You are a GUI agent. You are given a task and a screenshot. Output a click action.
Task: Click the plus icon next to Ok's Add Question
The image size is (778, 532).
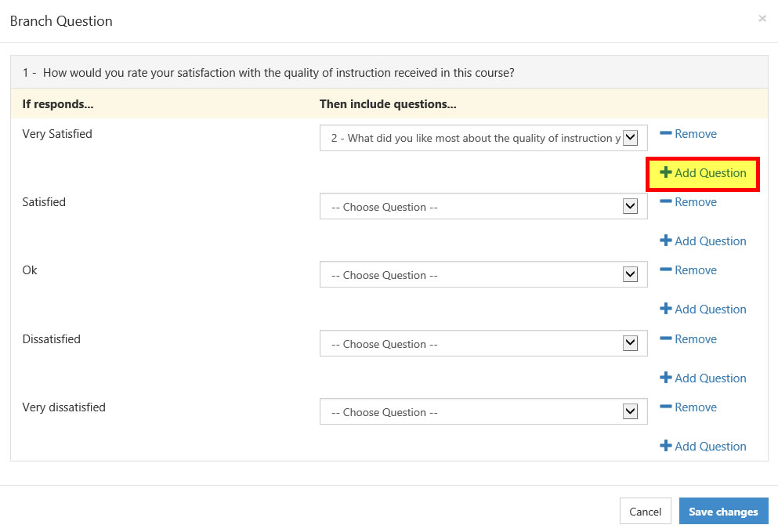[x=667, y=309]
